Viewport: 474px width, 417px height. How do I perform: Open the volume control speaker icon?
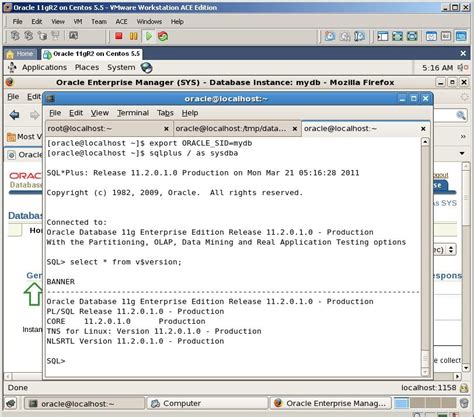463,68
